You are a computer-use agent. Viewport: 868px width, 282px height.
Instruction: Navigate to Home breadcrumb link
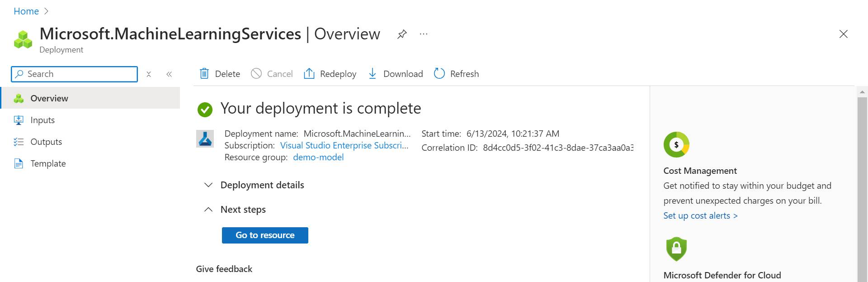click(26, 11)
